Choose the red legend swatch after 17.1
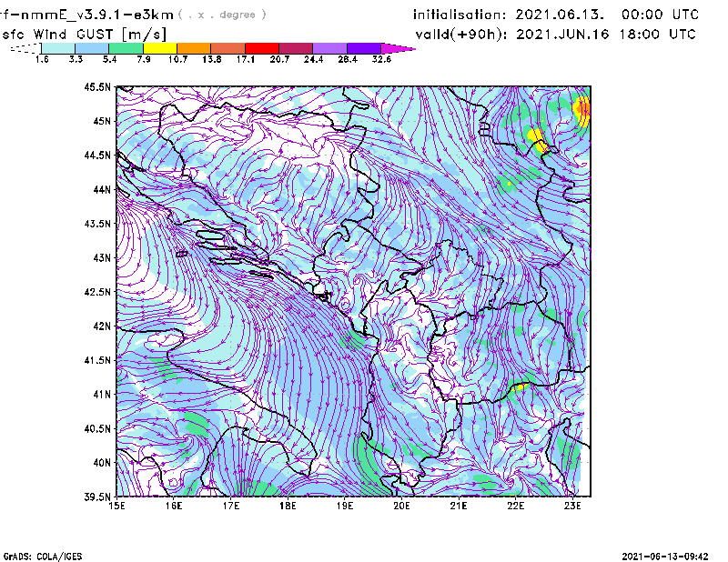The width and height of the screenshot is (728, 562). [x=262, y=48]
